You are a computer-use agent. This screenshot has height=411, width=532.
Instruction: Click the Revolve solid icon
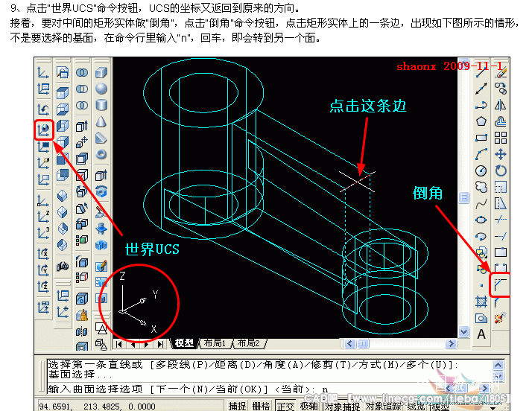[101, 191]
